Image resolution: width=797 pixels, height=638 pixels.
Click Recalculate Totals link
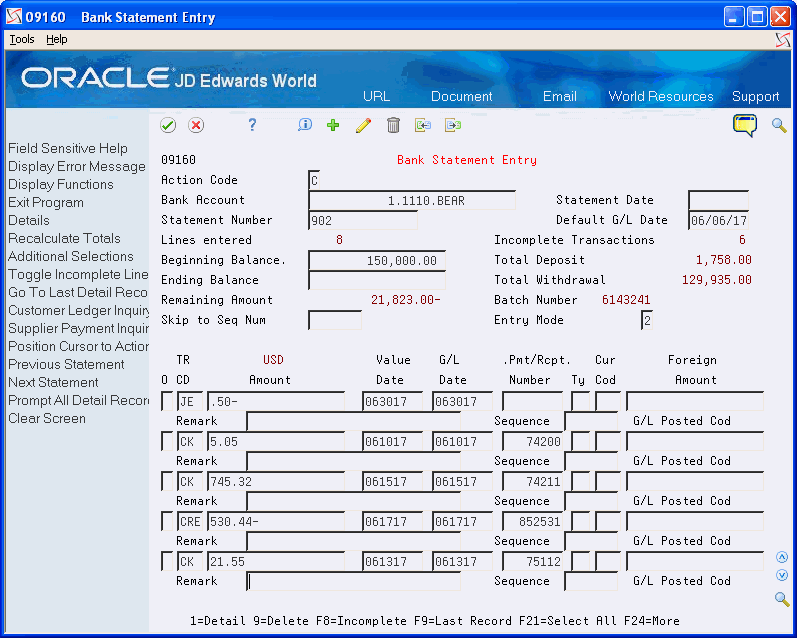64,238
